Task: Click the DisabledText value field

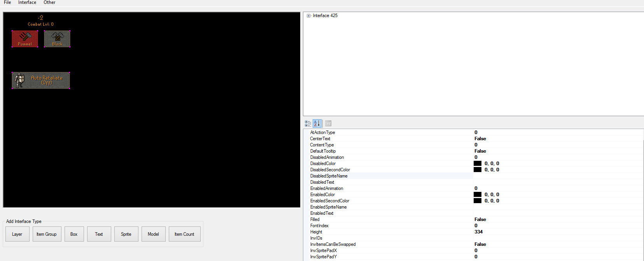Action: pyautogui.click(x=558, y=182)
